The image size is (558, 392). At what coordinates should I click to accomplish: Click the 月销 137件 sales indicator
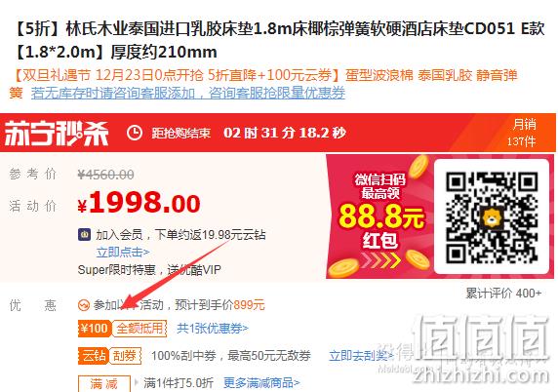pos(522,133)
